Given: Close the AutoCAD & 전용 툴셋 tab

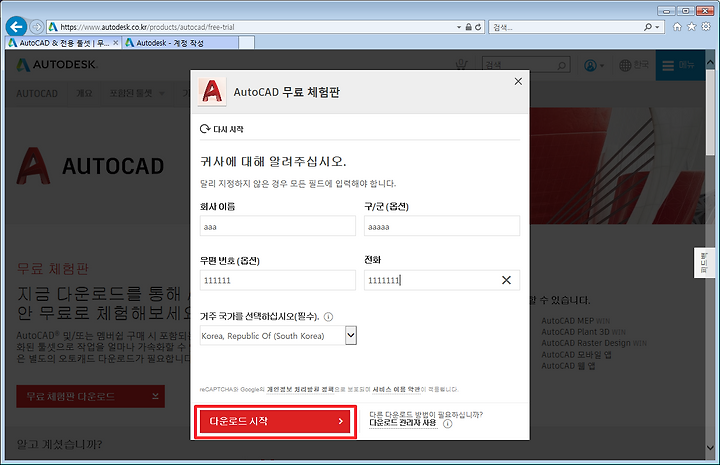Looking at the screenshot, I should point(116,43).
